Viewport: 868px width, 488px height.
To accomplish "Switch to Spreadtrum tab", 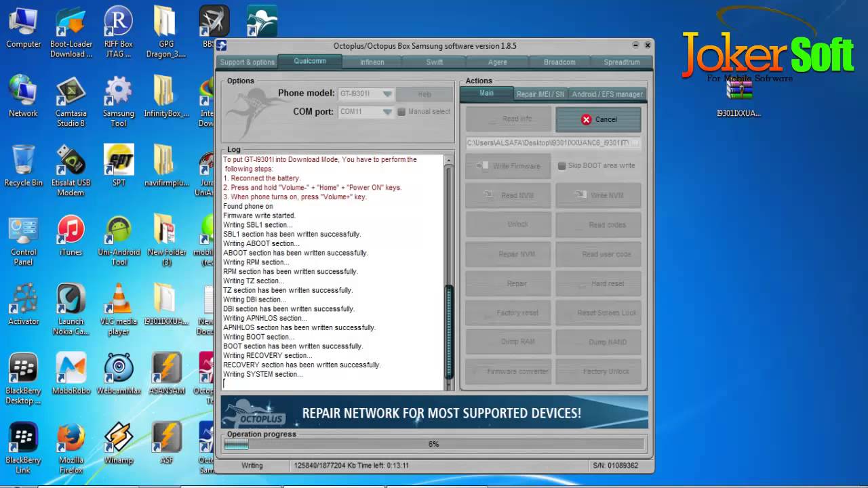I will click(x=622, y=62).
